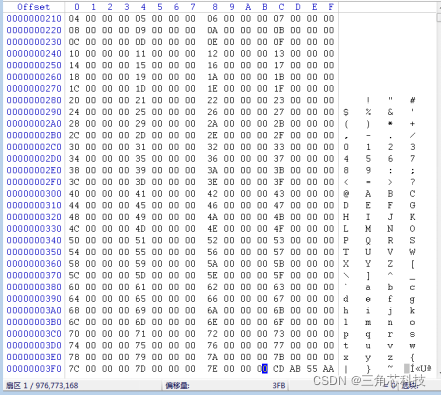This screenshot has width=441, height=396.
Task: Click column header 8 in the header row
Action: coord(215,7)
